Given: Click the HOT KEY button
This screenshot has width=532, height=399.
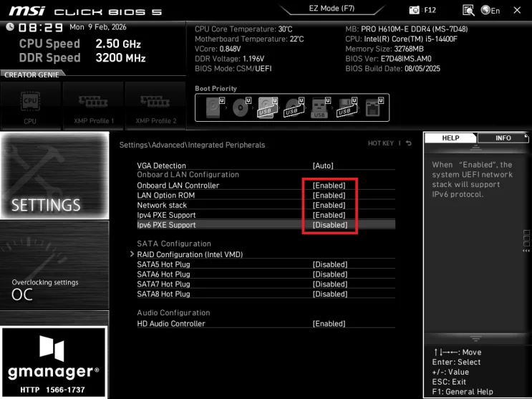Looking at the screenshot, I should (381, 143).
